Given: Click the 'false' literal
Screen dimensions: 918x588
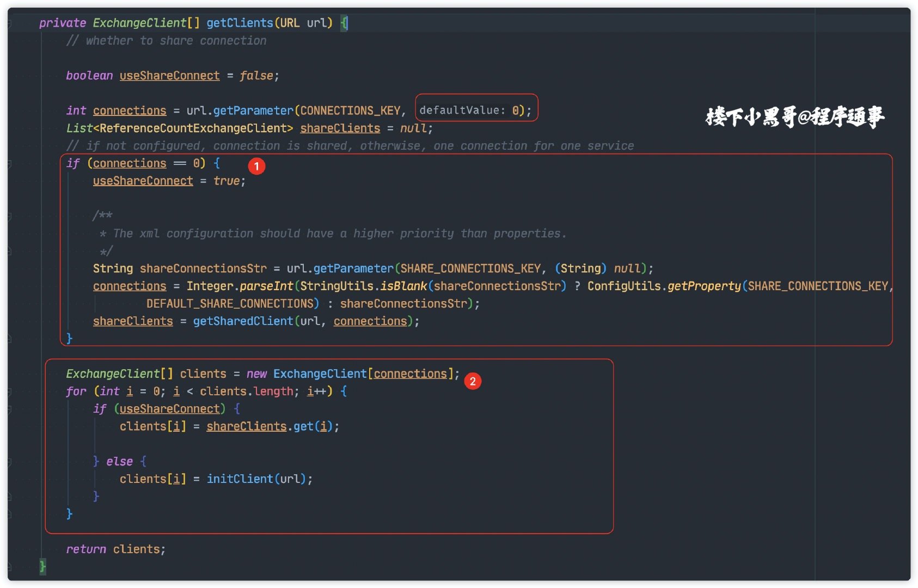Looking at the screenshot, I should 256,76.
